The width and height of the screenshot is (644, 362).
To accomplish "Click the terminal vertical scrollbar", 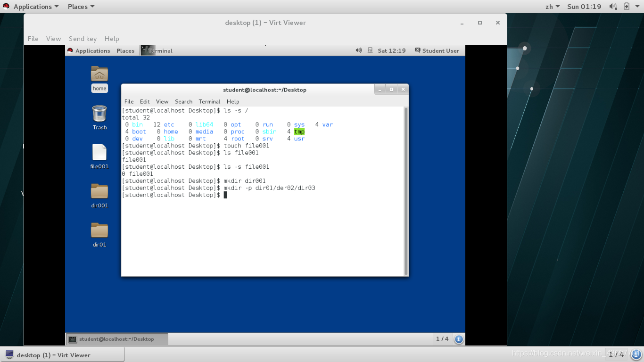I will 406,191.
